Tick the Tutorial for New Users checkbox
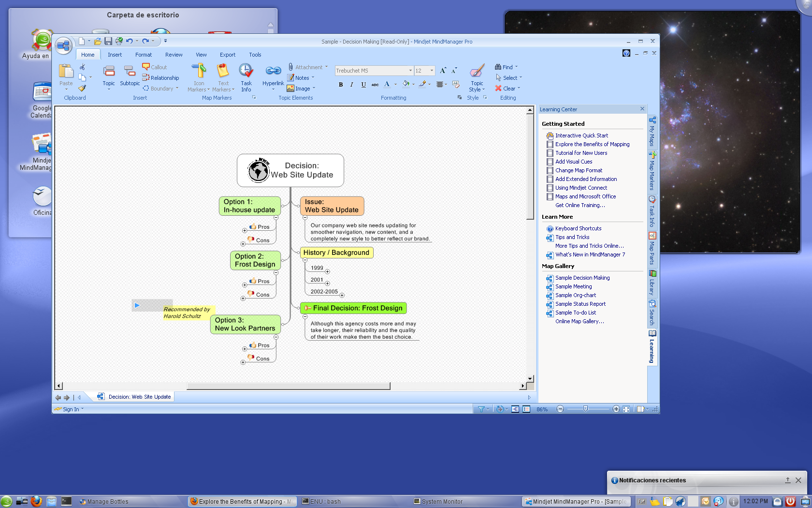The image size is (812, 508). click(x=550, y=153)
